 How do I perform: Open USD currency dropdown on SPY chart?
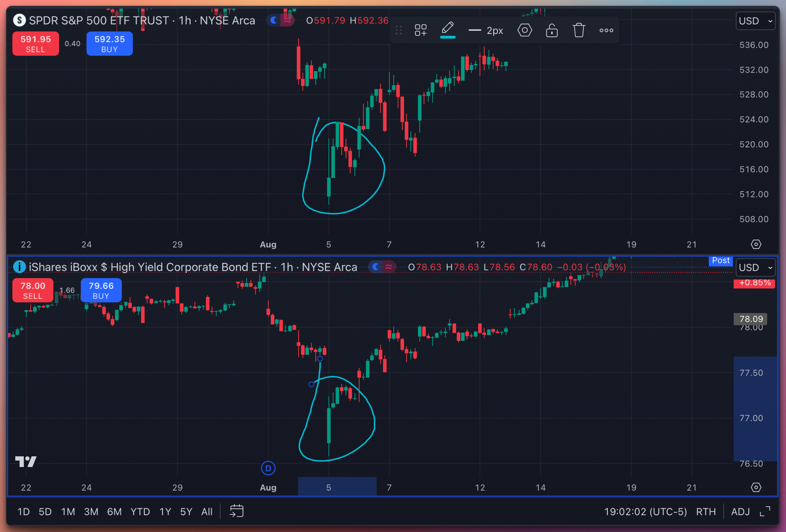pyautogui.click(x=756, y=21)
